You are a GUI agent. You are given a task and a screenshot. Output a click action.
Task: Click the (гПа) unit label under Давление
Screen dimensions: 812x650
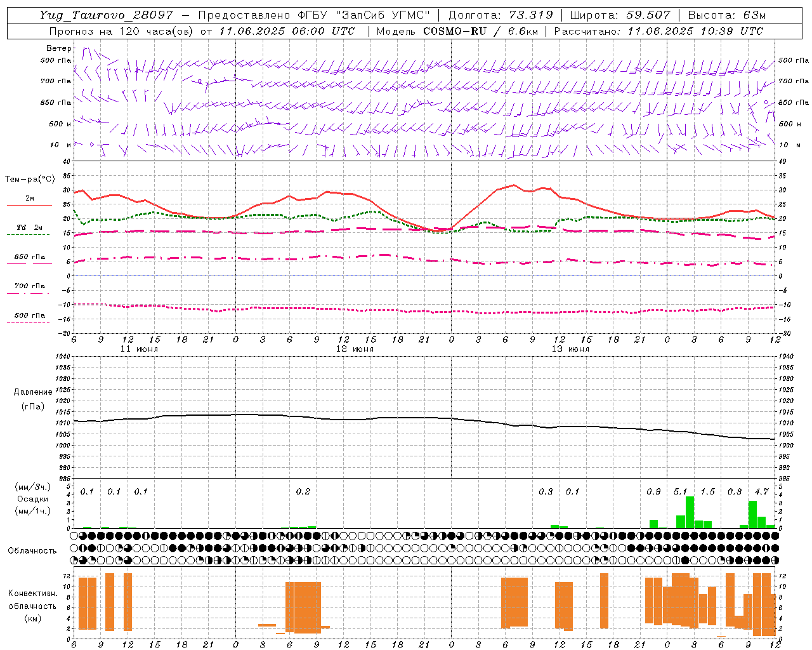click(x=33, y=406)
